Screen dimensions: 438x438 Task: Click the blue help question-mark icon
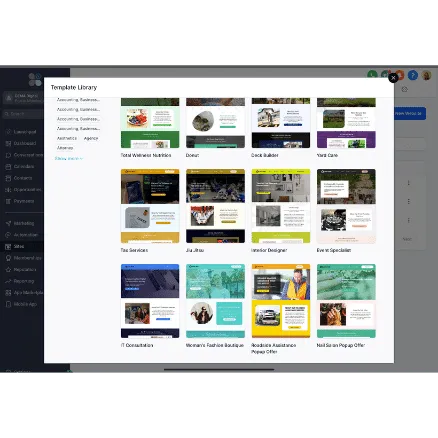tap(413, 75)
